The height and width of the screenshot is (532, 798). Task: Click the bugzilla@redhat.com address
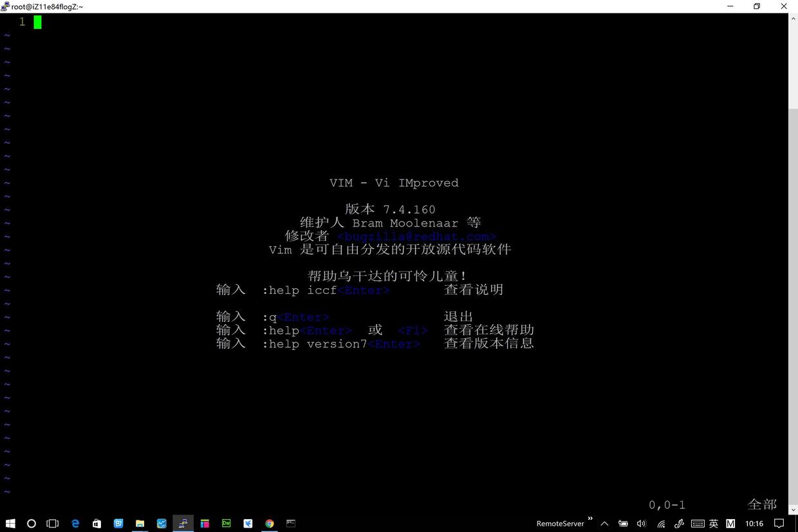(416, 236)
